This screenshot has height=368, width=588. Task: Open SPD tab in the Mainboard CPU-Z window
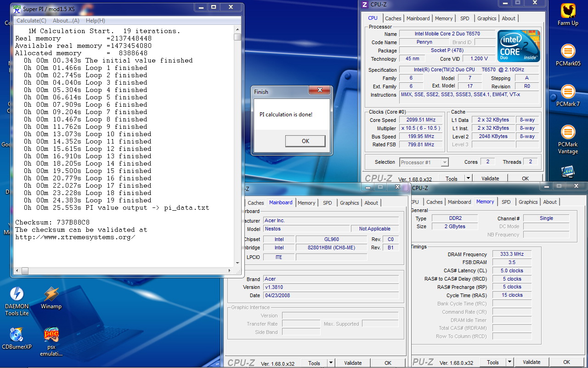(328, 203)
